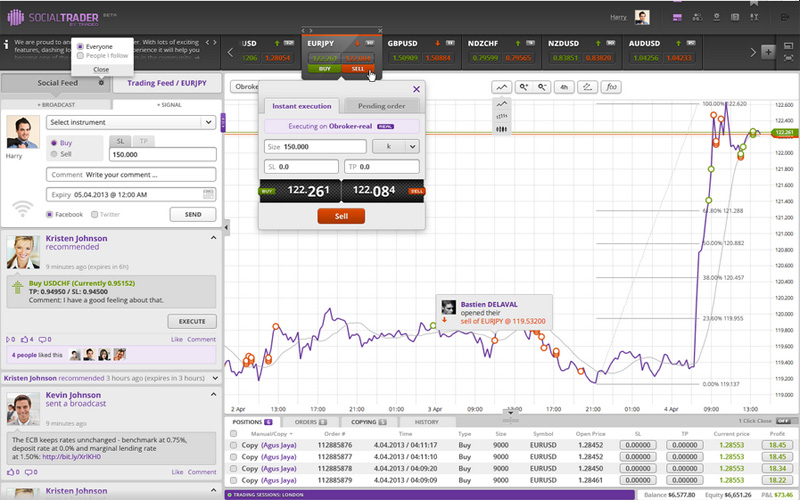Tick checkbox for order 112885876
Image resolution: width=800 pixels, height=500 pixels.
pyautogui.click(x=234, y=445)
